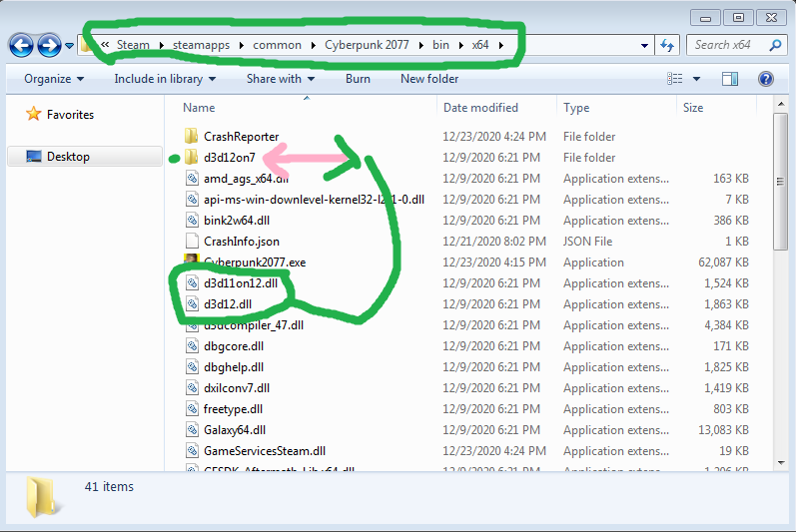
Task: Click the Cyberpunk2077.exe file name
Action: (x=255, y=263)
